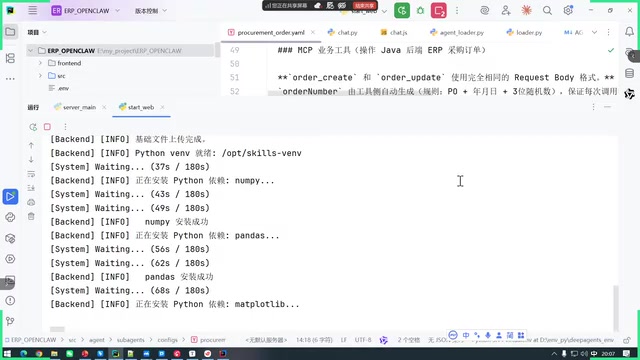Screen dimensions: 640x360
Task: Click subagents in the breadcrumb path
Action: pyautogui.click(x=131, y=340)
